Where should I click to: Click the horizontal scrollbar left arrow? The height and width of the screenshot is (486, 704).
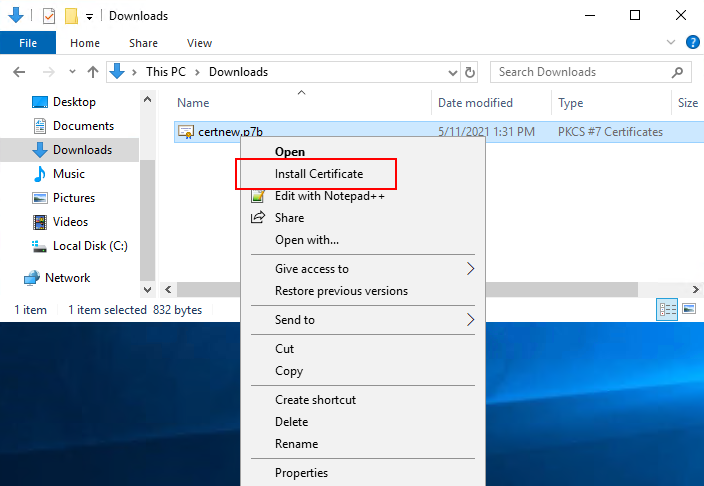click(x=168, y=290)
